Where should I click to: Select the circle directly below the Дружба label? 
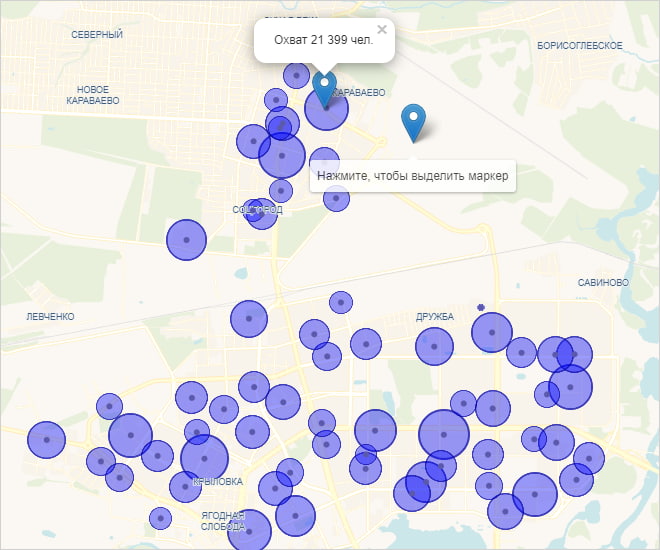click(x=435, y=346)
